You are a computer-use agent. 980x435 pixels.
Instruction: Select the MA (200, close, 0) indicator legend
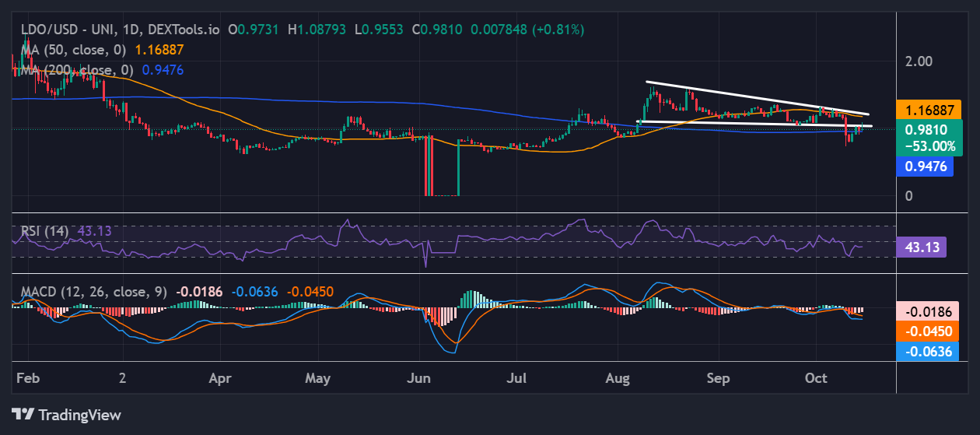pos(75,70)
